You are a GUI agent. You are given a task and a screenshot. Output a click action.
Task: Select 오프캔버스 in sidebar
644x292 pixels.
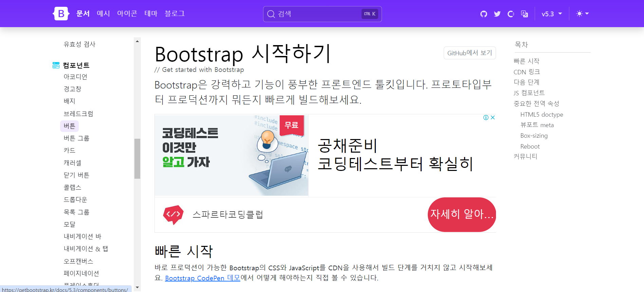[x=78, y=261]
